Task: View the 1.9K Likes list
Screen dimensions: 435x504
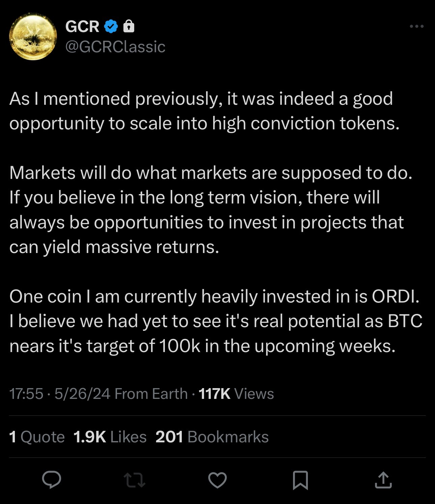Action: 110,437
